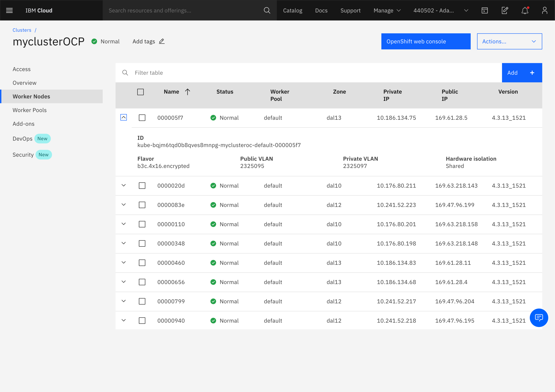Click the plus icon on Add button
555x392 pixels.
(x=532, y=73)
